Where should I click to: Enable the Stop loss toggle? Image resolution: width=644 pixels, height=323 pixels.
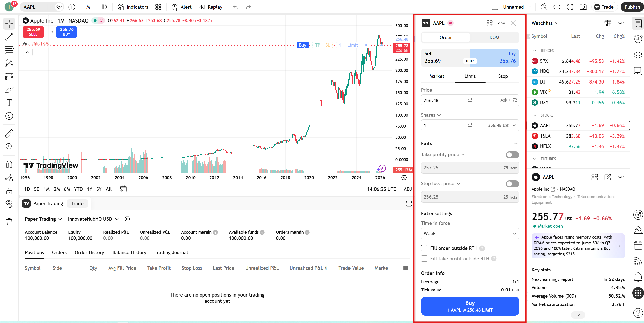pos(512,184)
